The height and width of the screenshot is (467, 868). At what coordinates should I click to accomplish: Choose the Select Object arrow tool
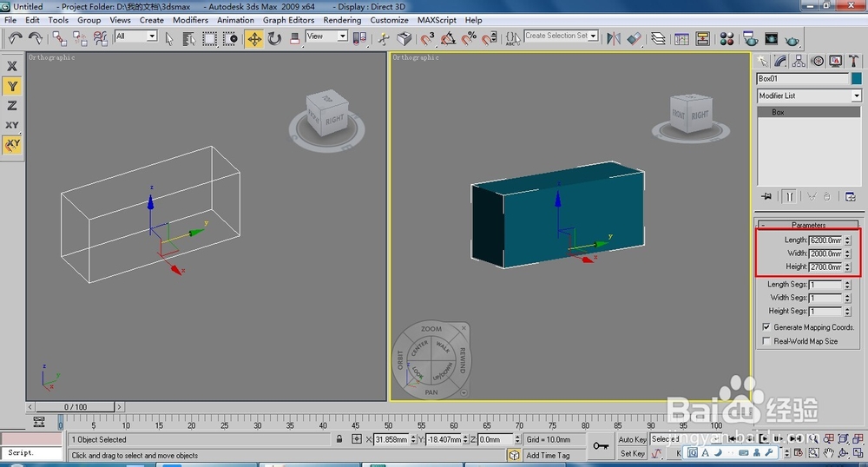(169, 38)
